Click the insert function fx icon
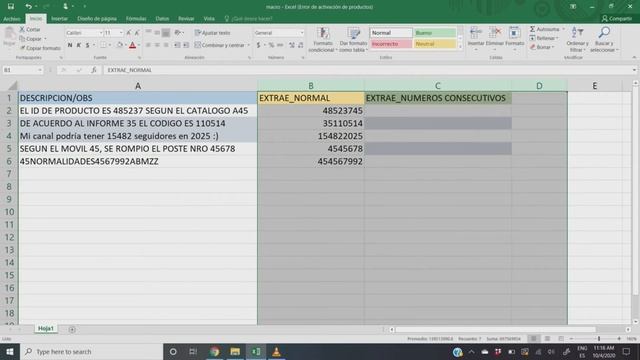 pos(94,70)
